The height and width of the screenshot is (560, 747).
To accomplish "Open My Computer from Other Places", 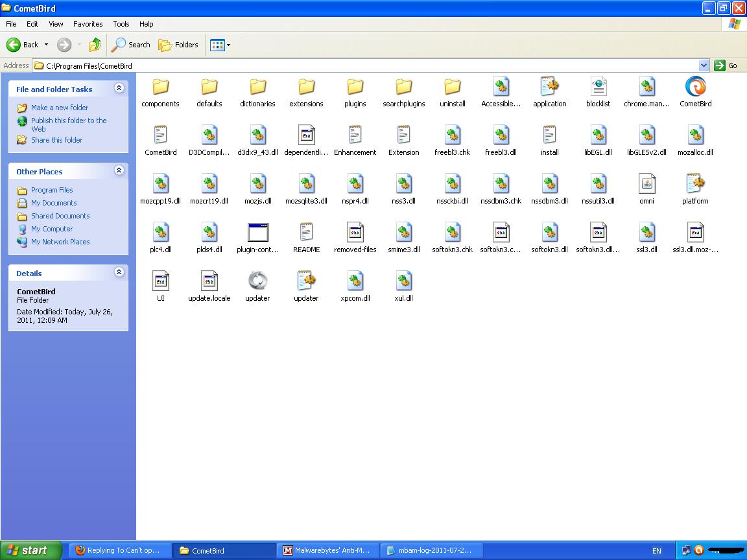I will [x=52, y=229].
